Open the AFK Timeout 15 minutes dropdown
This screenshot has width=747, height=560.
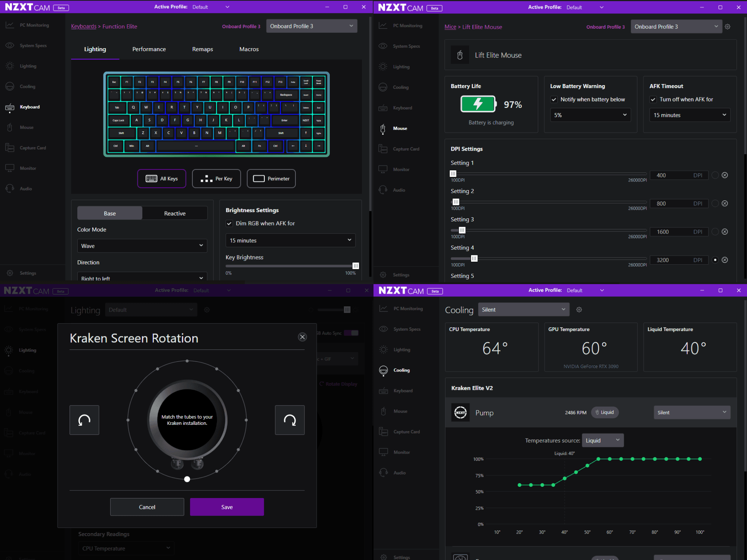pyautogui.click(x=689, y=115)
